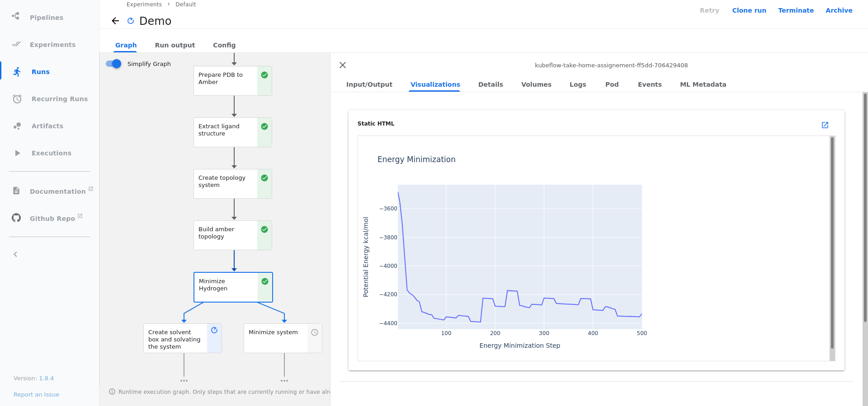Click the Static HTML heading
Viewport: 868px width, 406px height.
pyautogui.click(x=376, y=123)
